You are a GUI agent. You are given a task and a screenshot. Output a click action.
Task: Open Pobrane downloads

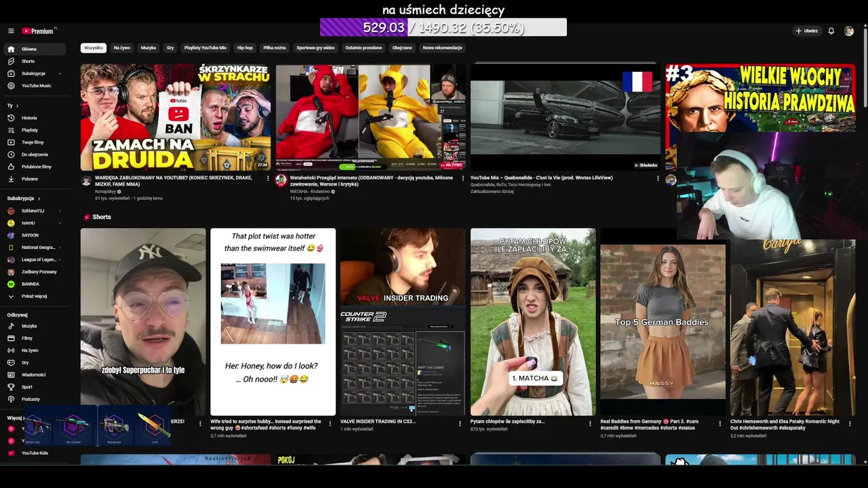(35, 179)
